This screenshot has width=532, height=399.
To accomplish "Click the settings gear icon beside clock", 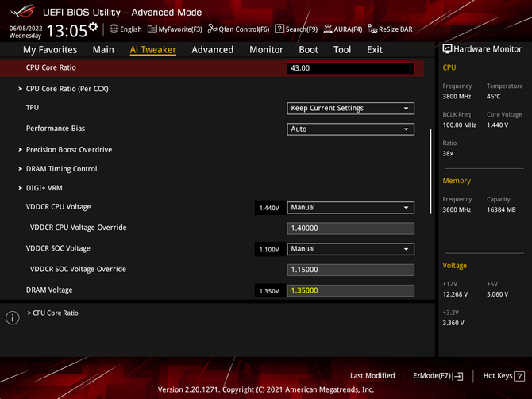I will click(93, 28).
